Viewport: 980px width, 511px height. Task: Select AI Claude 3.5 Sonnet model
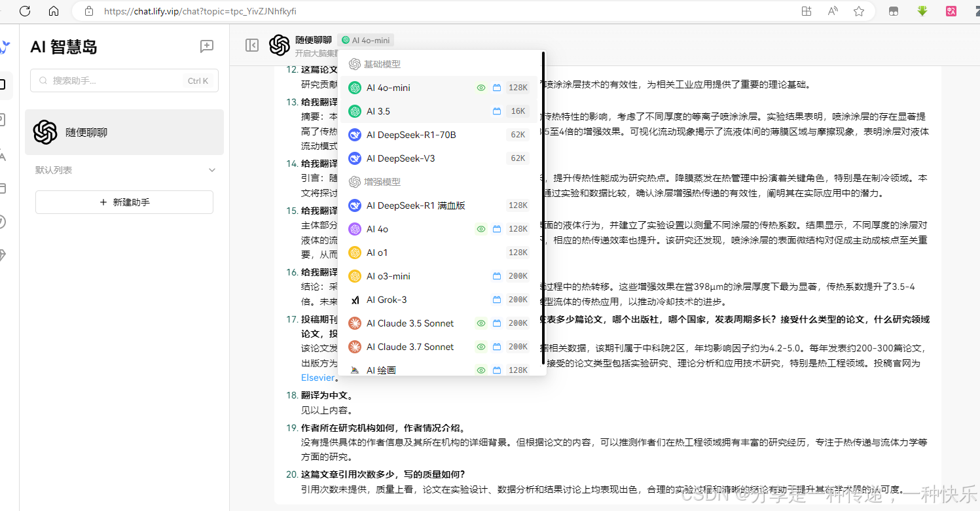pos(439,323)
